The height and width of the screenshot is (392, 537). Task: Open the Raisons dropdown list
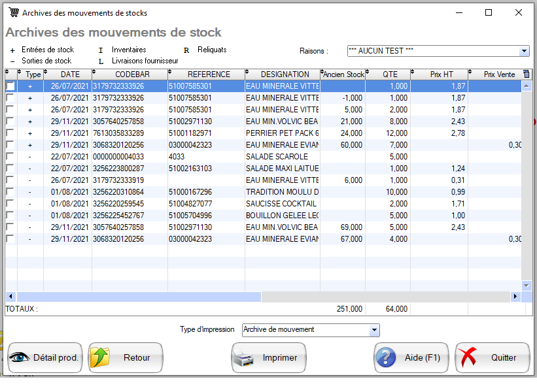523,51
